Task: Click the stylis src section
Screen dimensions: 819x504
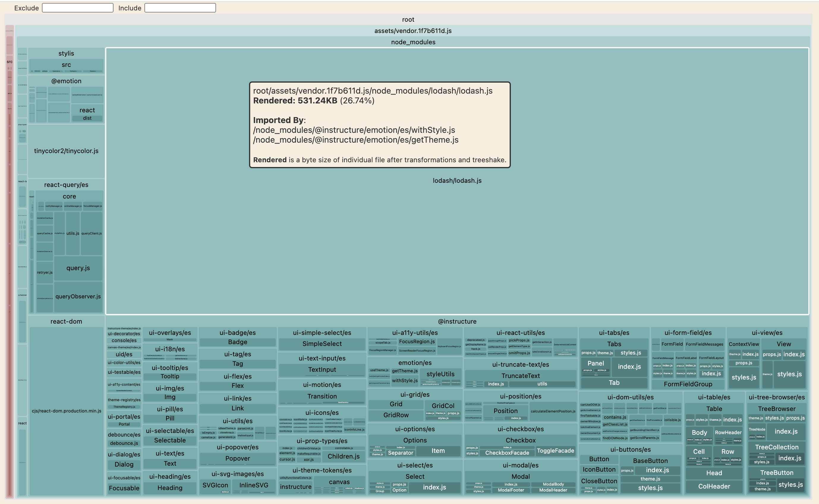Action: coord(66,65)
